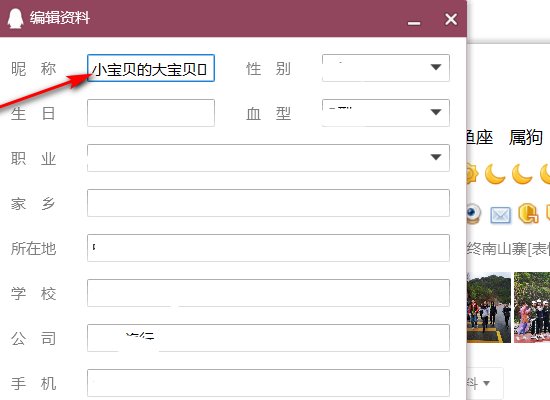Focus the 学校 school input field

point(268,293)
